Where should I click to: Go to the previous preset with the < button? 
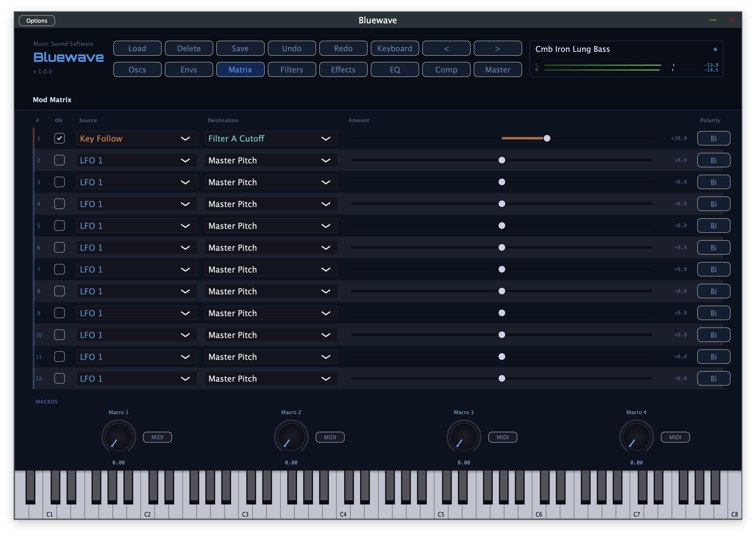click(x=446, y=49)
